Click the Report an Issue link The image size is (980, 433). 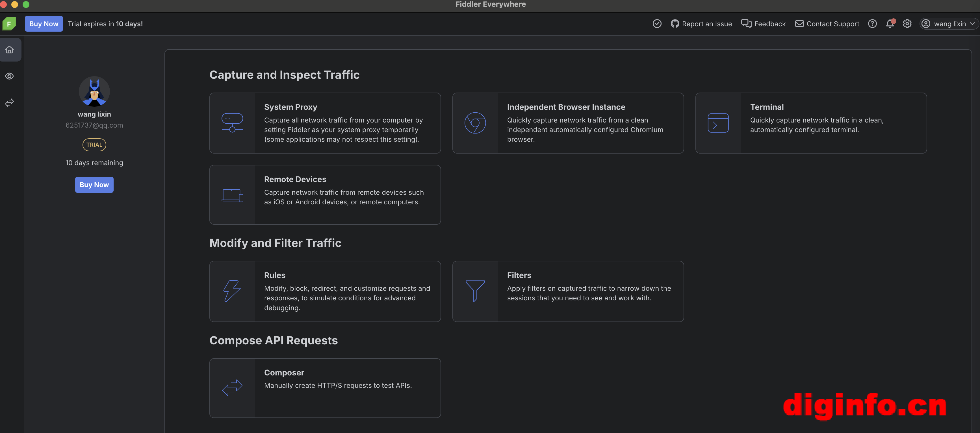pos(707,24)
